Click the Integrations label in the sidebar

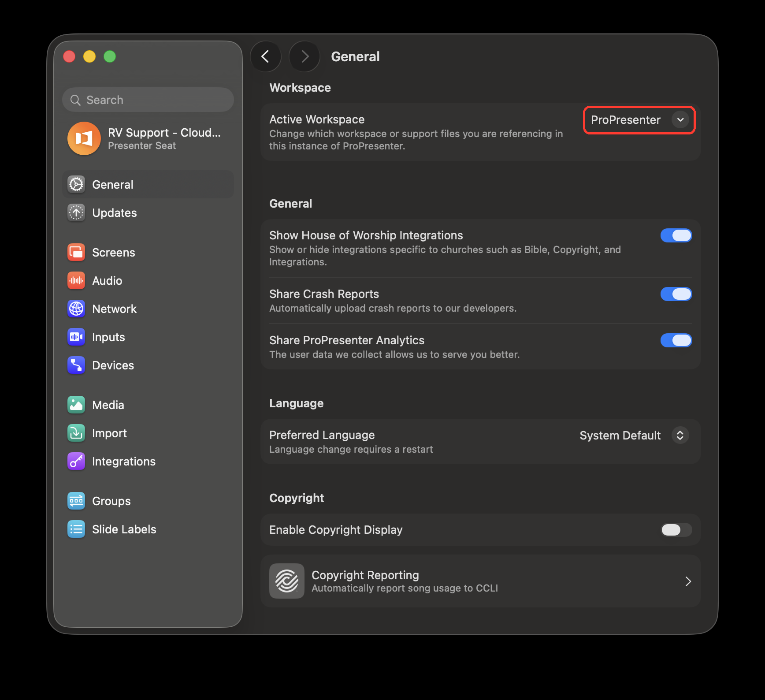124,462
